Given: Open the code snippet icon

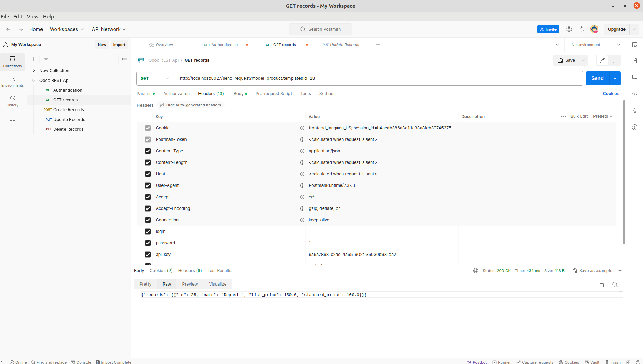Looking at the screenshot, I should point(635,94).
